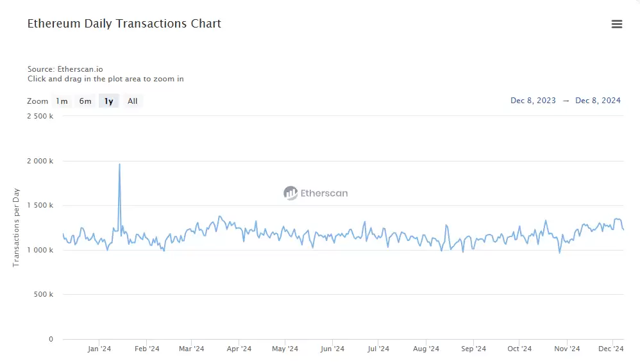This screenshot has height=364, width=640.
Task: Click the Dec 8, 2023 start date
Action: 533,101
